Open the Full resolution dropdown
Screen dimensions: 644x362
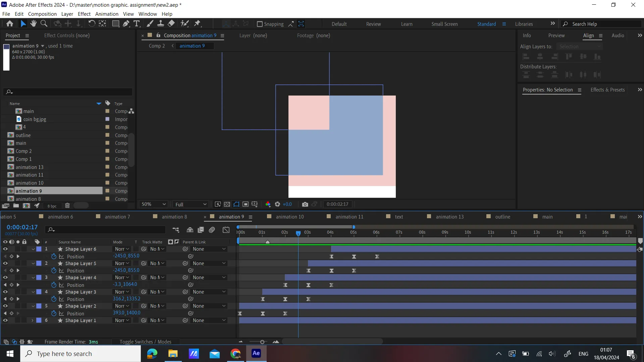coord(191,204)
